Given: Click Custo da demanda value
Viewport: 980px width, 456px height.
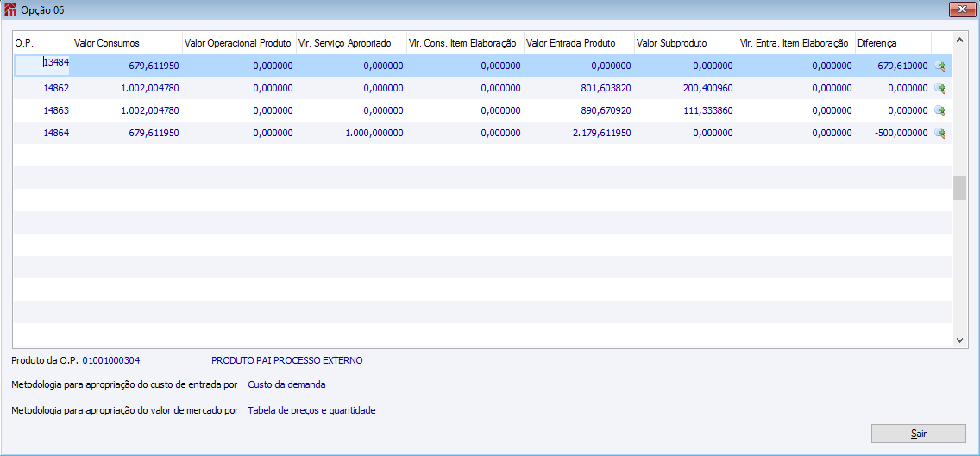Looking at the screenshot, I should (287, 384).
